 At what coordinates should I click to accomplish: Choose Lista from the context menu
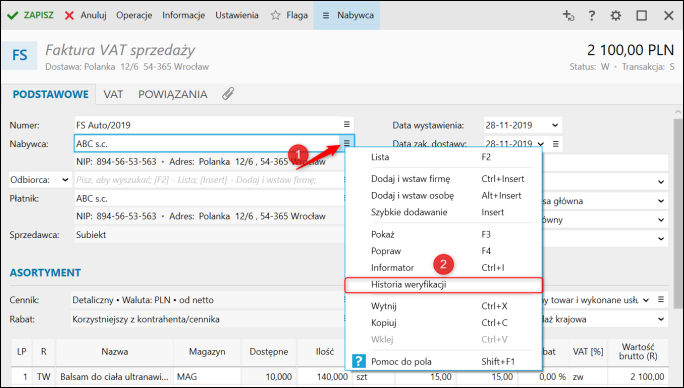click(443, 157)
